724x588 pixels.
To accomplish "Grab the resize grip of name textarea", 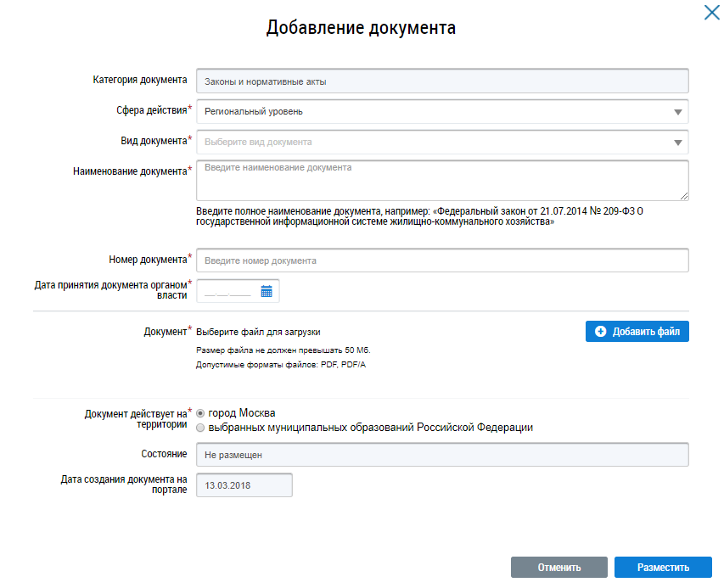I will (683, 195).
